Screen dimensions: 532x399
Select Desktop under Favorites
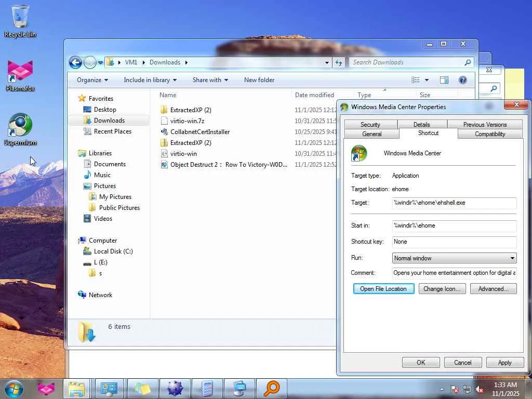coord(104,110)
